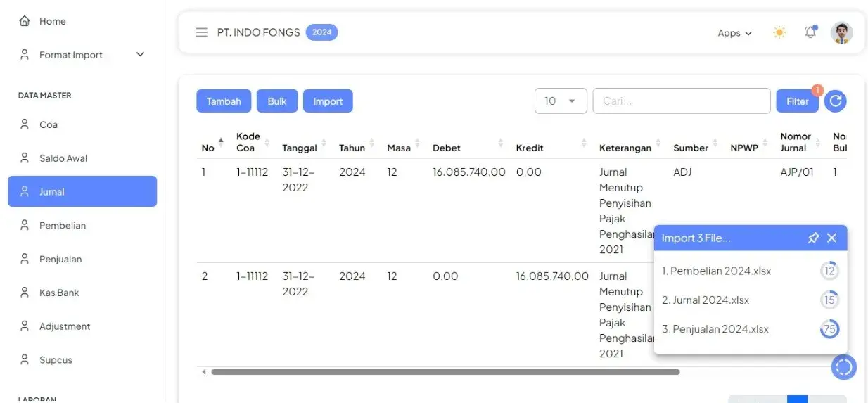Sort by Tahun column arrows
This screenshot has height=403, width=868.
(372, 143)
